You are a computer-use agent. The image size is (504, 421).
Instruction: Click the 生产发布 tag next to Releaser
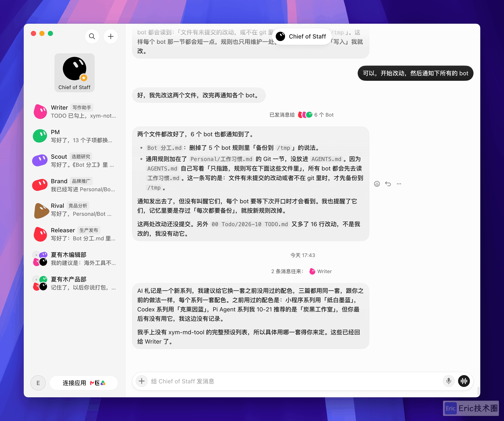(89, 230)
